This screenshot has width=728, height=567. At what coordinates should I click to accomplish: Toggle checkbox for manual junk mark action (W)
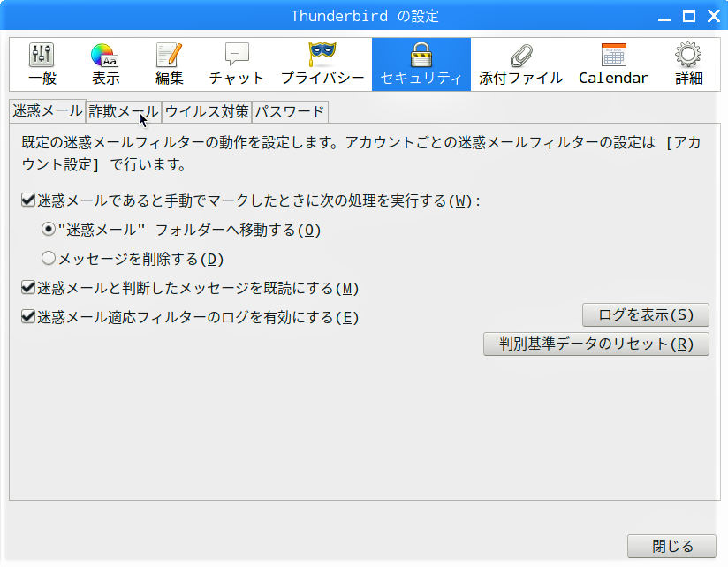coord(28,200)
